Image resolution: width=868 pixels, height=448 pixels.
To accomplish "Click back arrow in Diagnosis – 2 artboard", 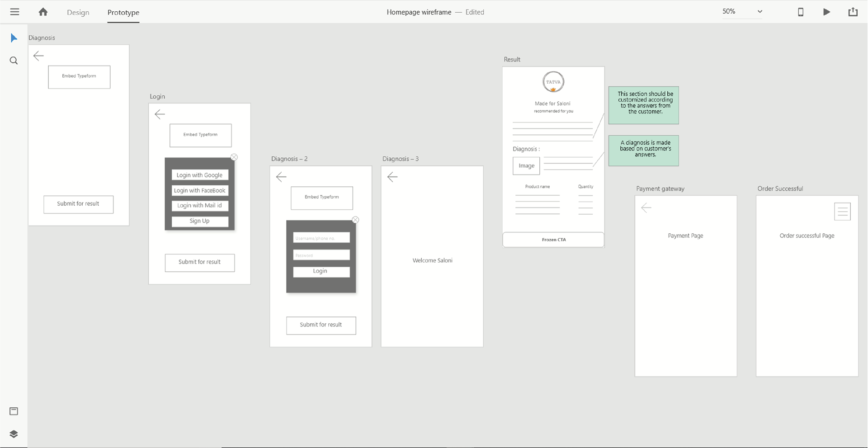I will pos(281,177).
